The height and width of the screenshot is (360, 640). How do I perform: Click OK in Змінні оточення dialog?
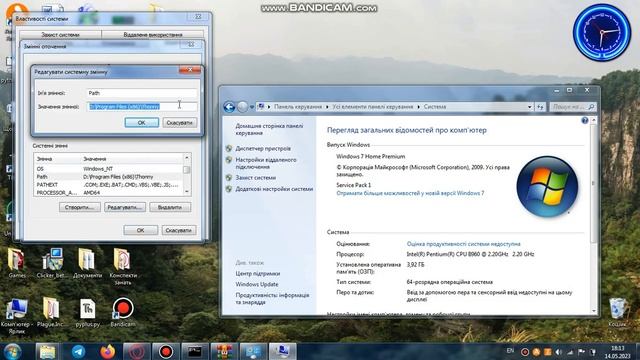[x=140, y=230]
